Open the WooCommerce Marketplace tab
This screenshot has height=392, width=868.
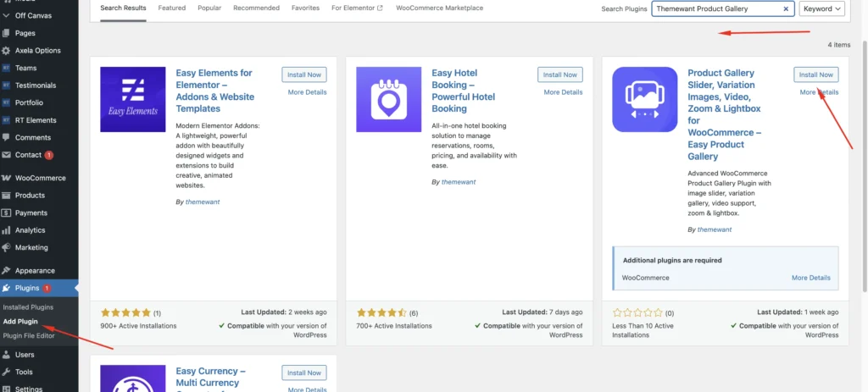[440, 8]
